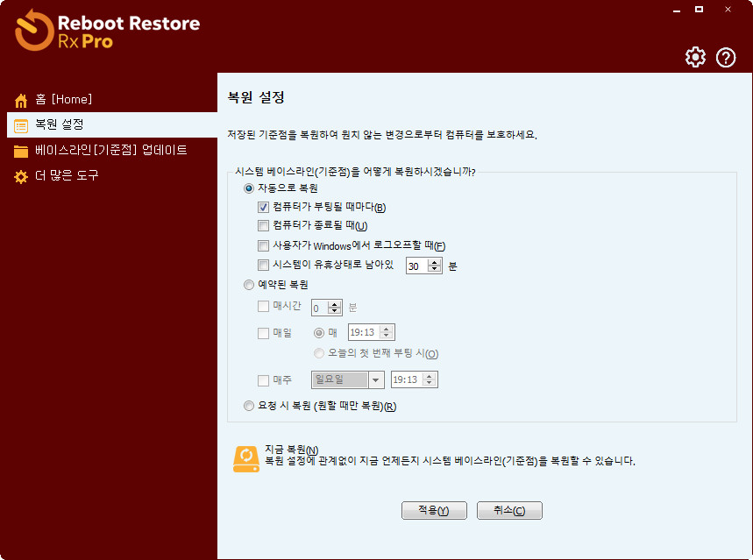Decrease idle minutes with down arrow
This screenshot has height=560, width=753.
(x=435, y=269)
